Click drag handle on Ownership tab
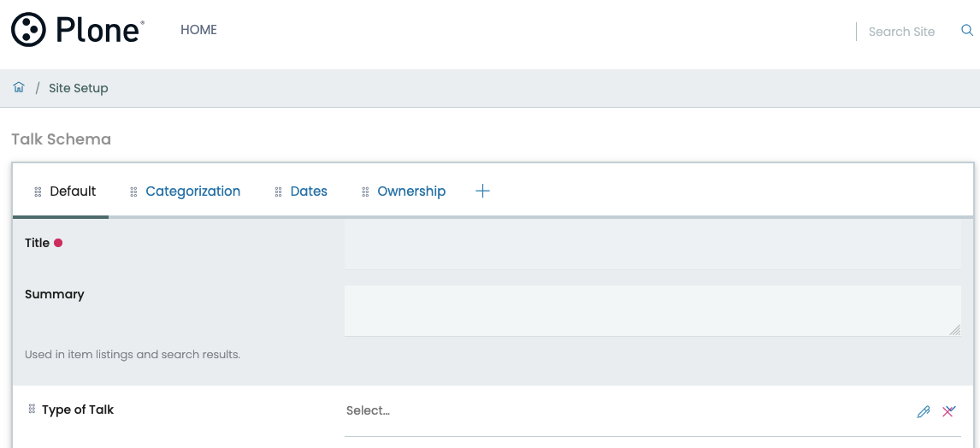The image size is (980, 448). (365, 192)
